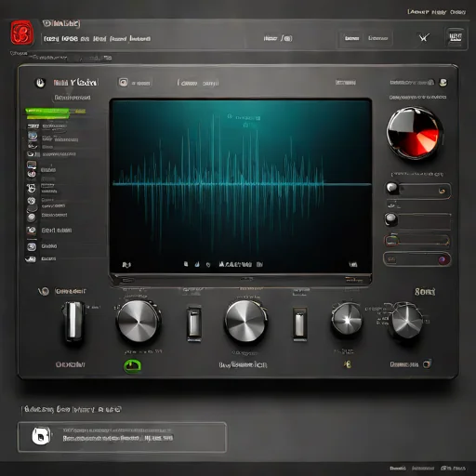
Task: Click the small round icon at panel's top-right corner
Action: click(x=443, y=83)
